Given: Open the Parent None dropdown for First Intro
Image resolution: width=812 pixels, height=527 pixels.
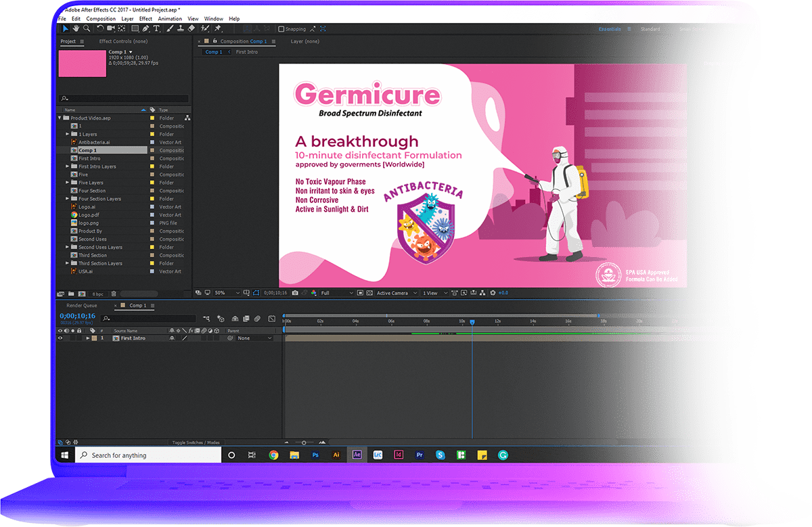Looking at the screenshot, I should (x=254, y=338).
